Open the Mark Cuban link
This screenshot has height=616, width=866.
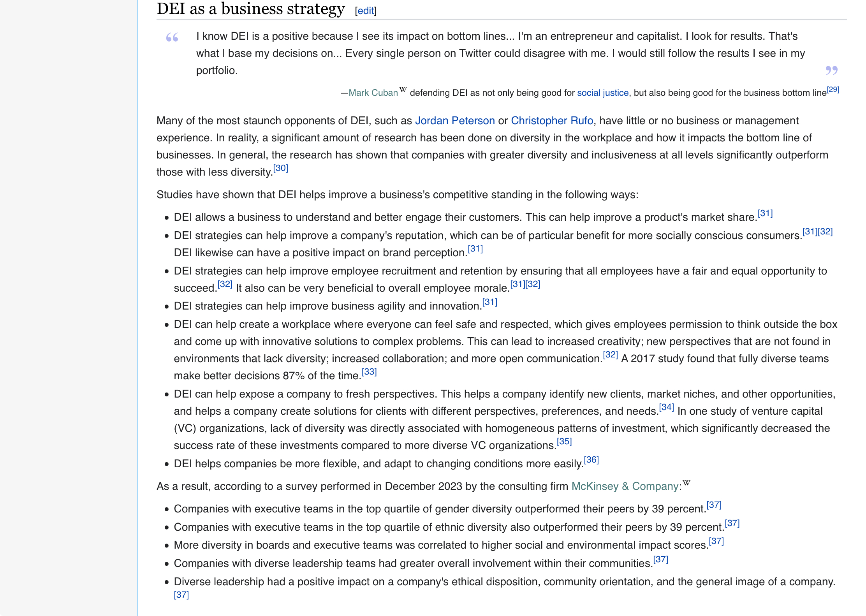373,93
